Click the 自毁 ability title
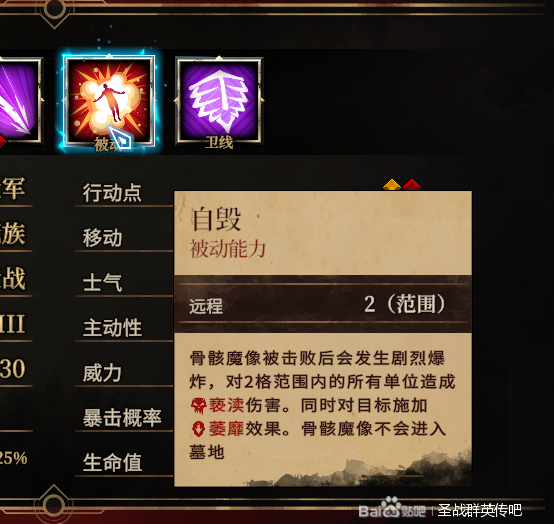The width and height of the screenshot is (554, 524). tap(216, 219)
